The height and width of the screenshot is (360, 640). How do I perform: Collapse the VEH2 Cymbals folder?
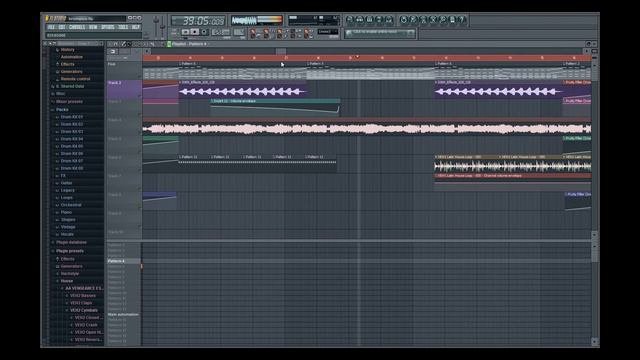pyautogui.click(x=83, y=311)
